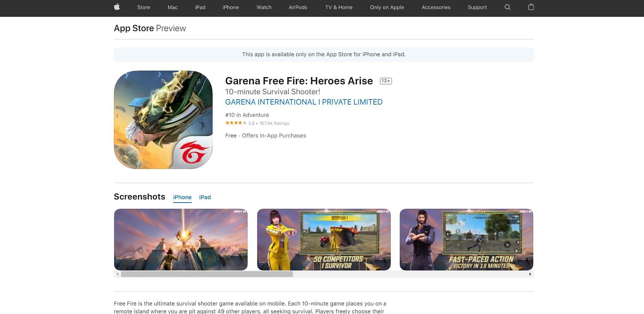This screenshot has width=644, height=314.
Task: Open the Only on Apple menu item
Action: 387,7
